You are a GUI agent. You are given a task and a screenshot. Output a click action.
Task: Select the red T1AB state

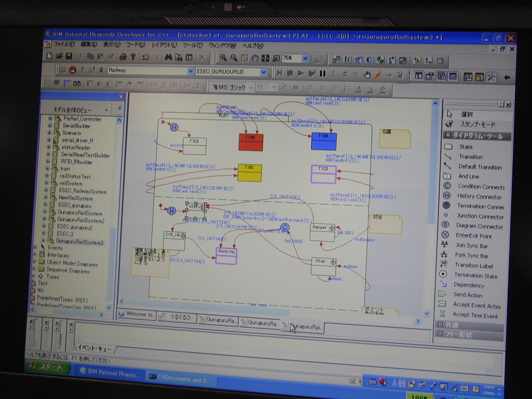251,142
